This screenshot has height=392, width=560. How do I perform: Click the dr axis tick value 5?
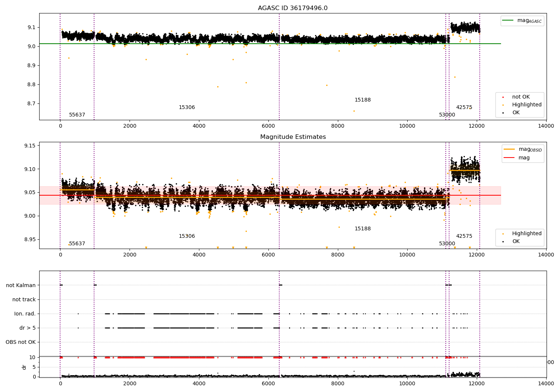tap(34, 367)
